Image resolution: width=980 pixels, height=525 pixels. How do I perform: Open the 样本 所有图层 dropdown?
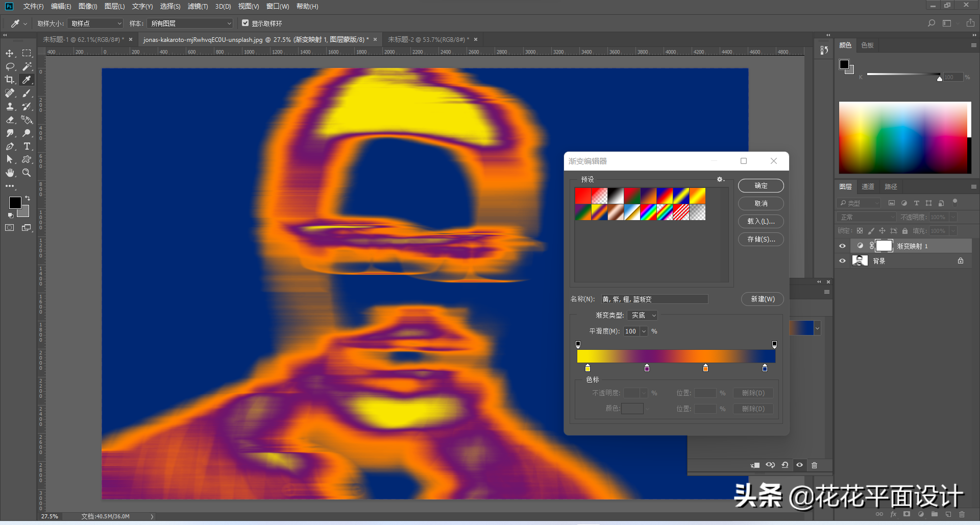tap(190, 23)
